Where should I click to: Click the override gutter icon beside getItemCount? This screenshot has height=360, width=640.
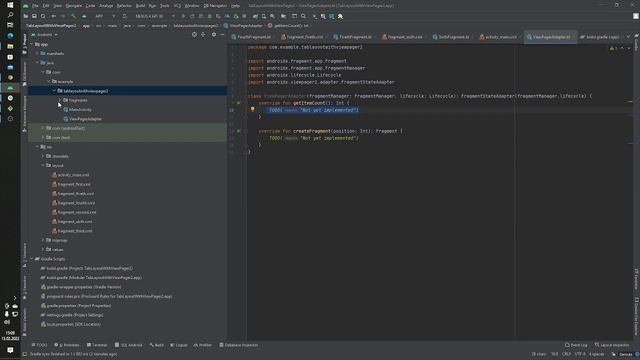coord(239,103)
